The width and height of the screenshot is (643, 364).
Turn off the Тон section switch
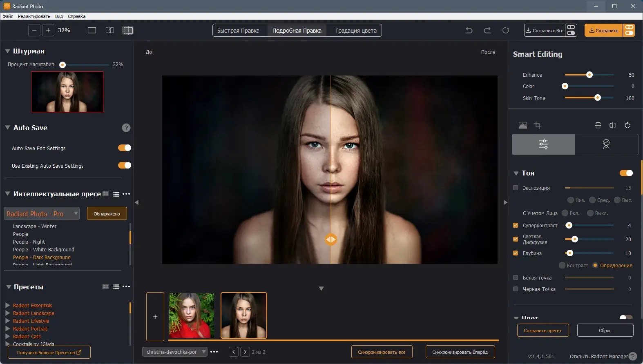point(626,173)
